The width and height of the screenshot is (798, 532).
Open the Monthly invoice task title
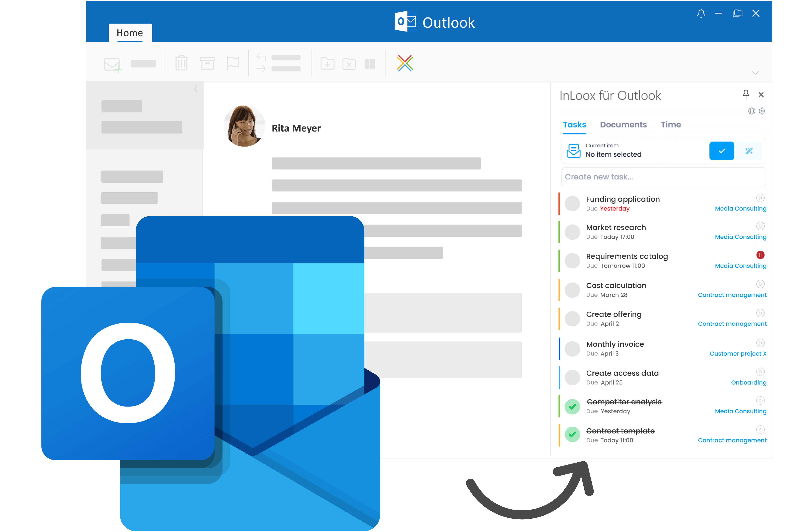click(x=615, y=344)
